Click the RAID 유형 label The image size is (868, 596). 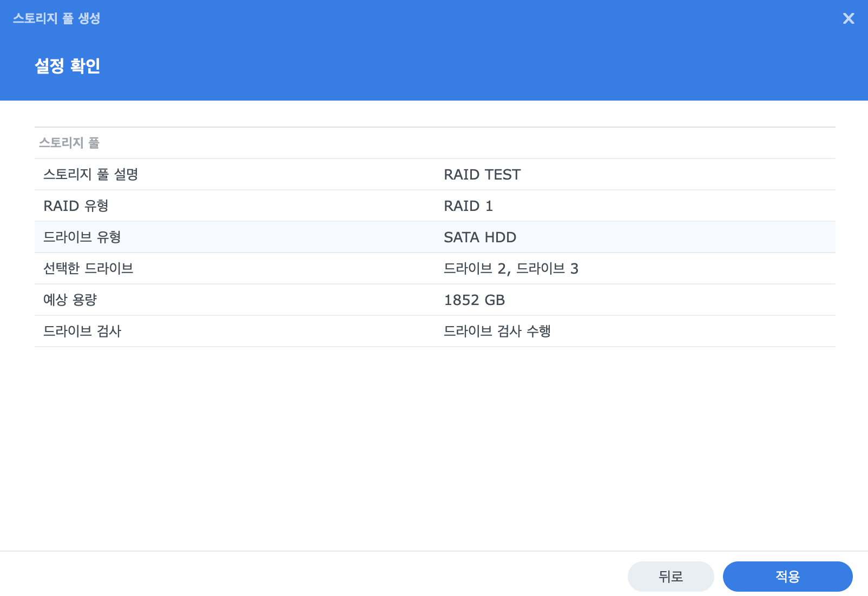(x=76, y=206)
